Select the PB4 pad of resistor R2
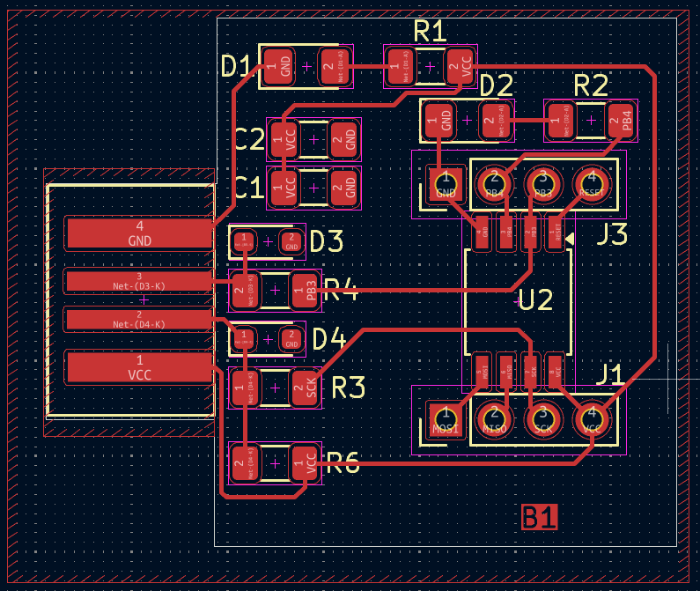 621,119
